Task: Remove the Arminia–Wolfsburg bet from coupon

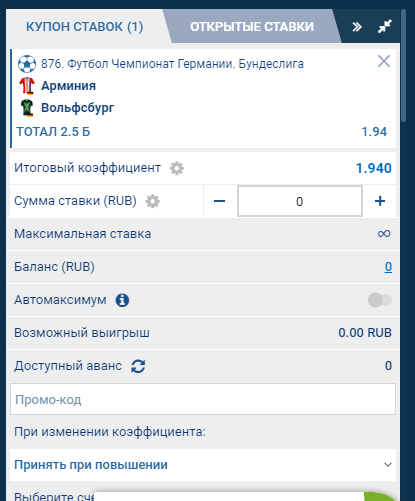Action: (384, 61)
